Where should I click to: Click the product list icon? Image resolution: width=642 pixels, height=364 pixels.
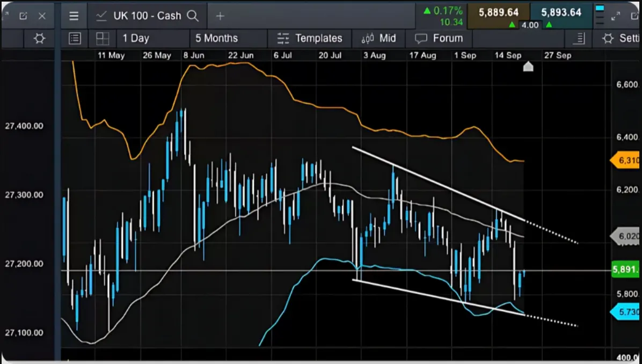click(75, 39)
